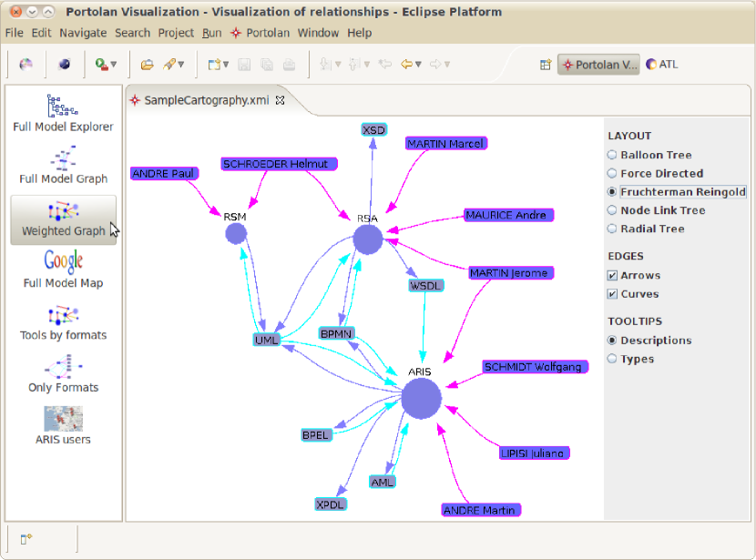Uncheck the Arrows edges checkbox

click(x=613, y=276)
